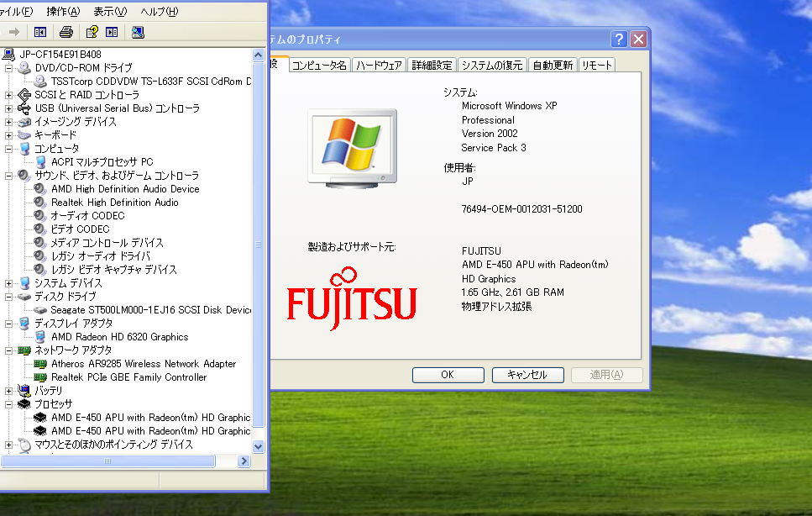812x516 pixels.
Task: Click the horizontal scrollbar right arrow
Action: 244,461
